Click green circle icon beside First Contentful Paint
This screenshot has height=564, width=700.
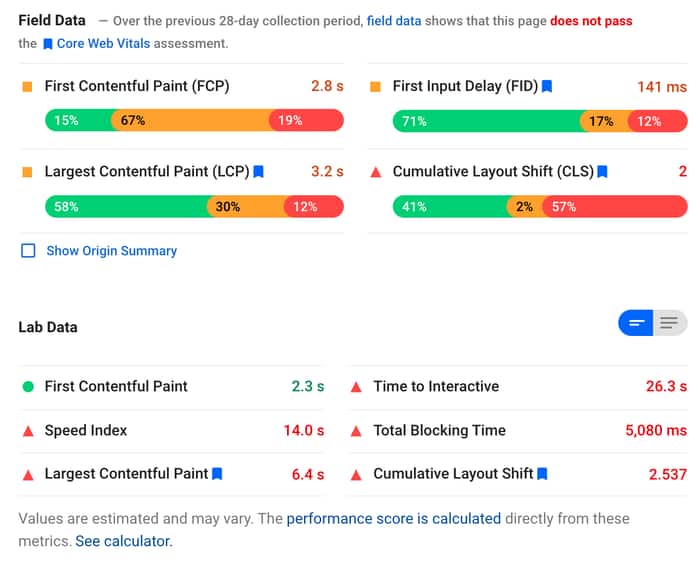28,387
